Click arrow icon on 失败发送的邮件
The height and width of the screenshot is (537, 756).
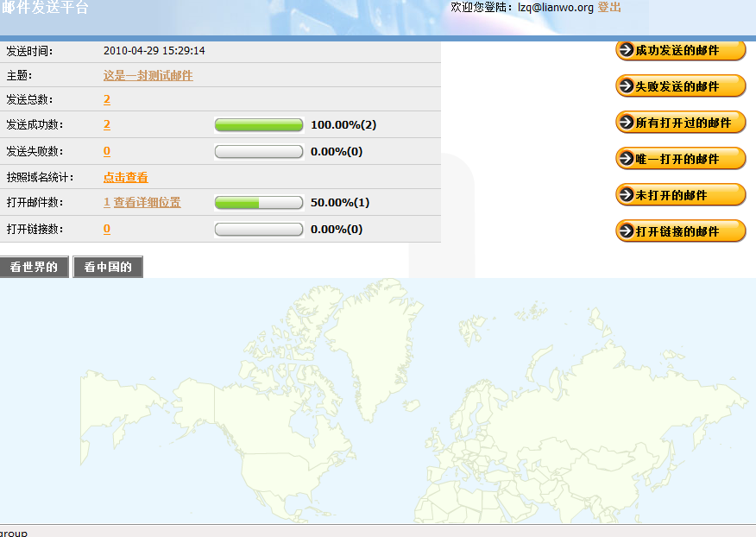tap(626, 86)
